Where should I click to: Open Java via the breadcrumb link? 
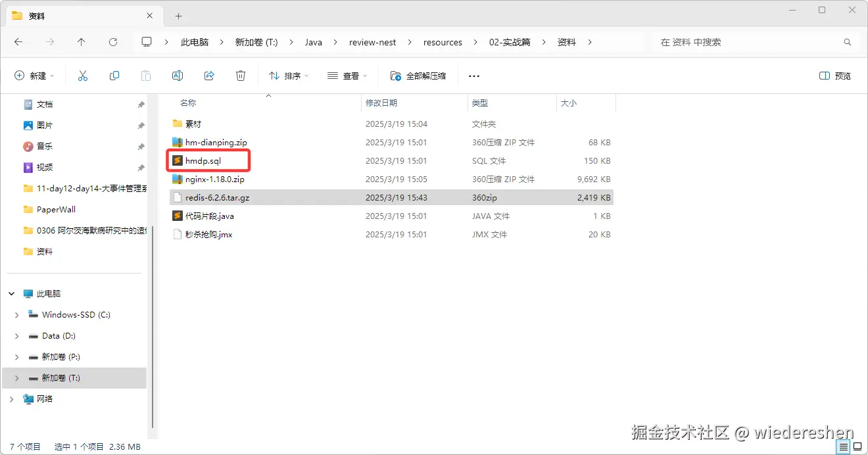tap(314, 42)
